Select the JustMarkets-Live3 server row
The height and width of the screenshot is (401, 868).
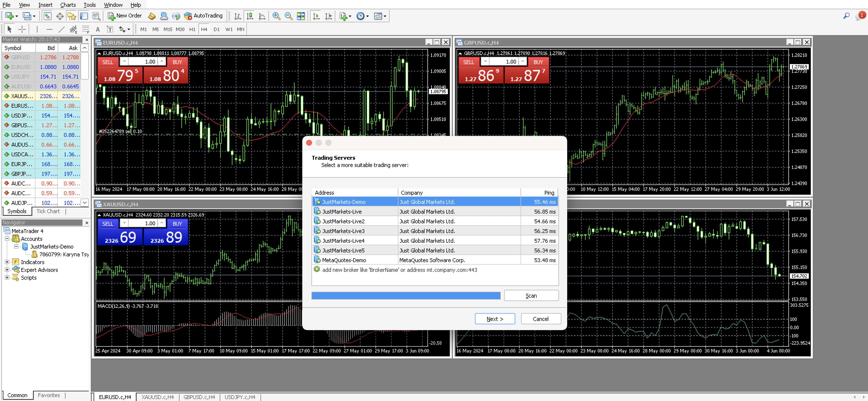click(371, 231)
